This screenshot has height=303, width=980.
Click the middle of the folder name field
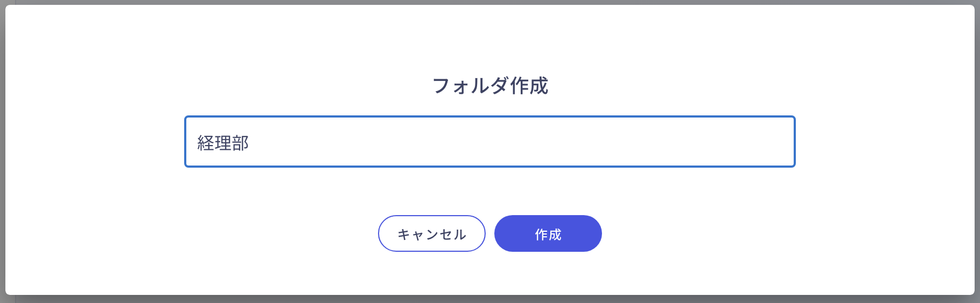489,142
